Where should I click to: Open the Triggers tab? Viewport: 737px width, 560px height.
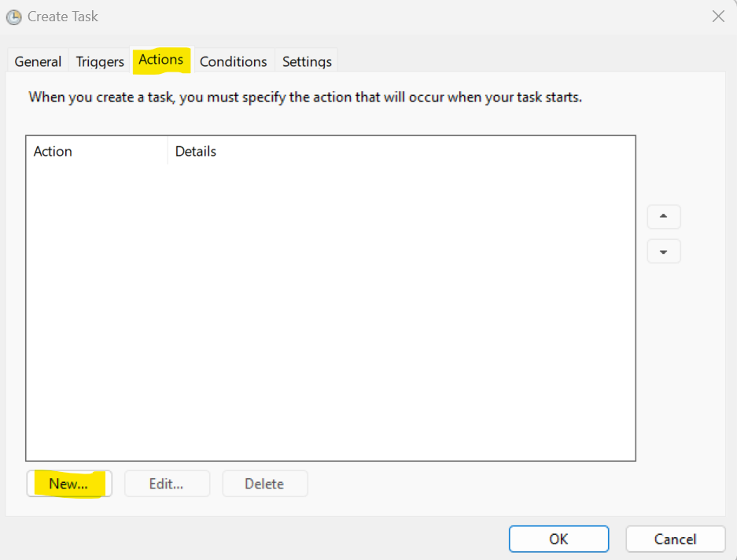coord(100,61)
